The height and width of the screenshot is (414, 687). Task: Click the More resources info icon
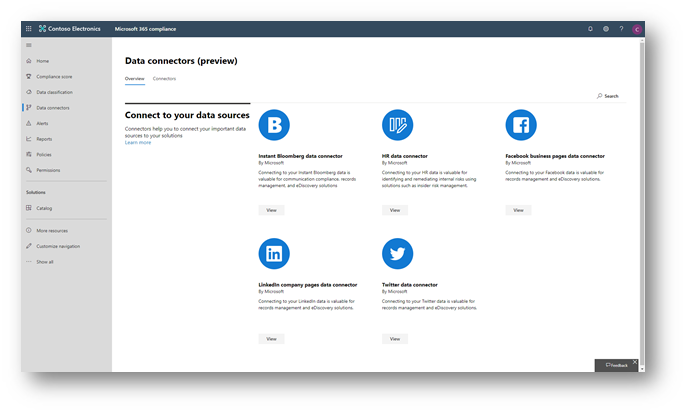point(29,230)
